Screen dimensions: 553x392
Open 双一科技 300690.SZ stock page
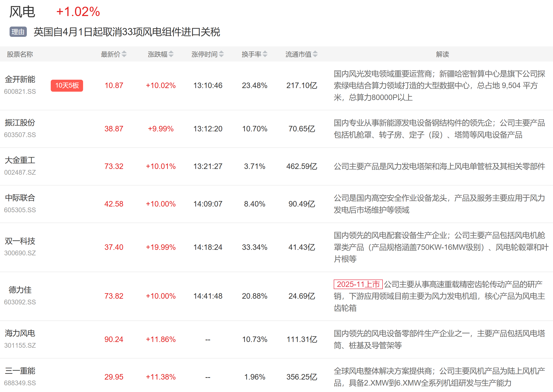pyautogui.click(x=20, y=241)
